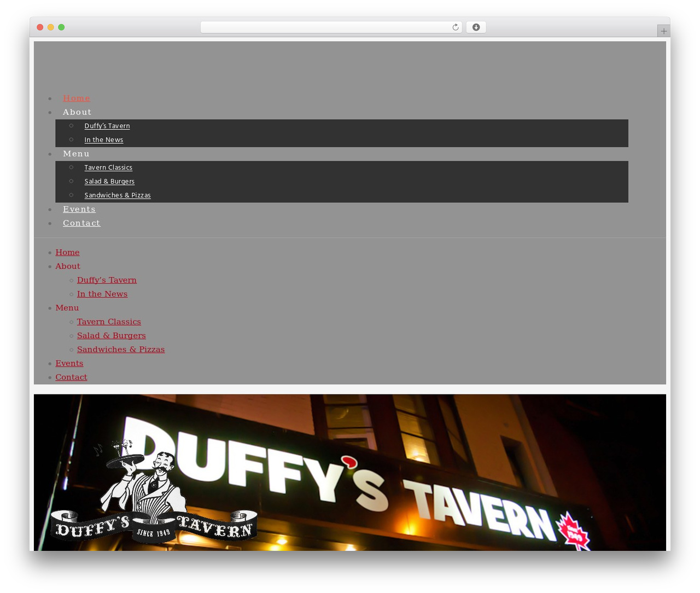Open Salad & Burgers in dark submenu
700x593 pixels.
(x=109, y=182)
